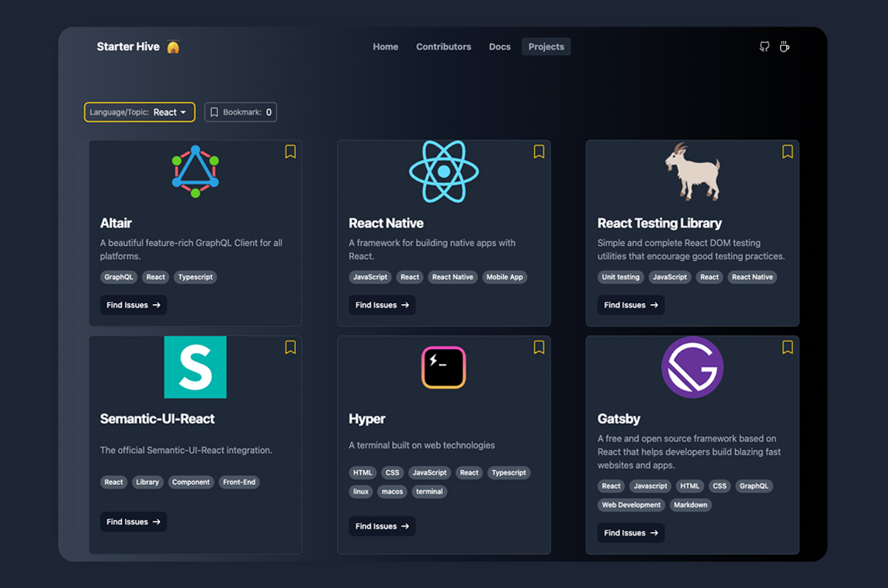
Task: Select the Front-End tag
Action: pyautogui.click(x=239, y=483)
